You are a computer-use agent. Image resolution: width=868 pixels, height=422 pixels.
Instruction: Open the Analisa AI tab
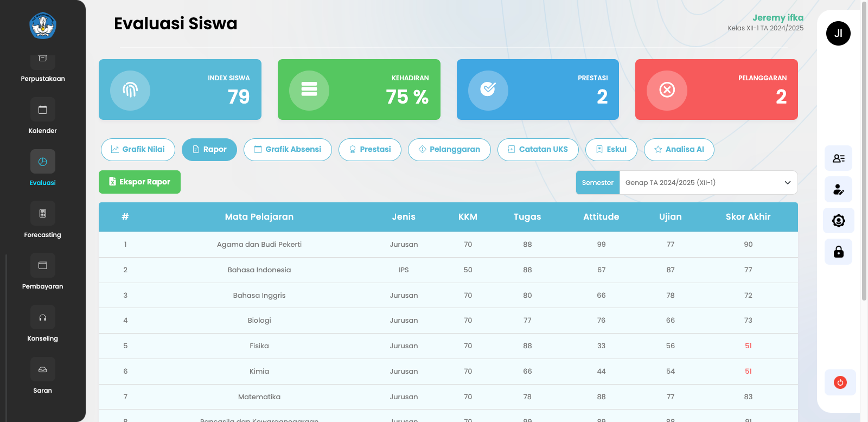[679, 150]
